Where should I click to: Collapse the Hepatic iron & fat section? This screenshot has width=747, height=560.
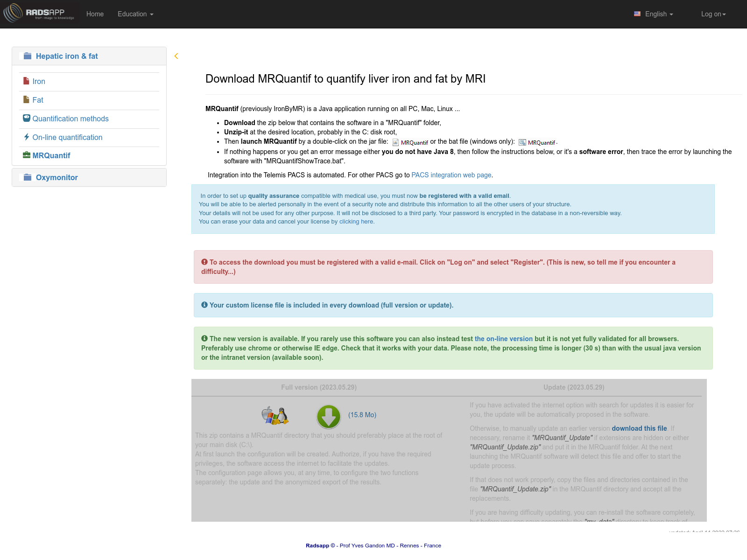[x=67, y=56]
